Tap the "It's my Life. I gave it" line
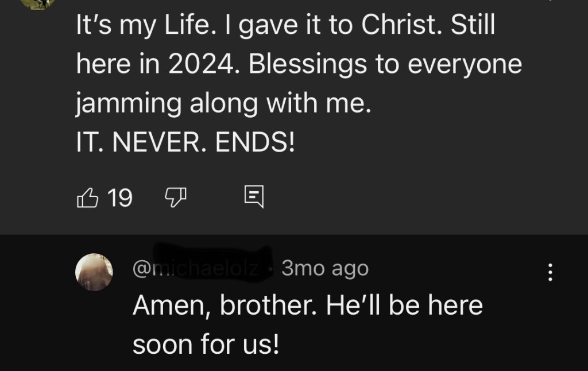Screen dimensions: 588x371 coord(285,28)
